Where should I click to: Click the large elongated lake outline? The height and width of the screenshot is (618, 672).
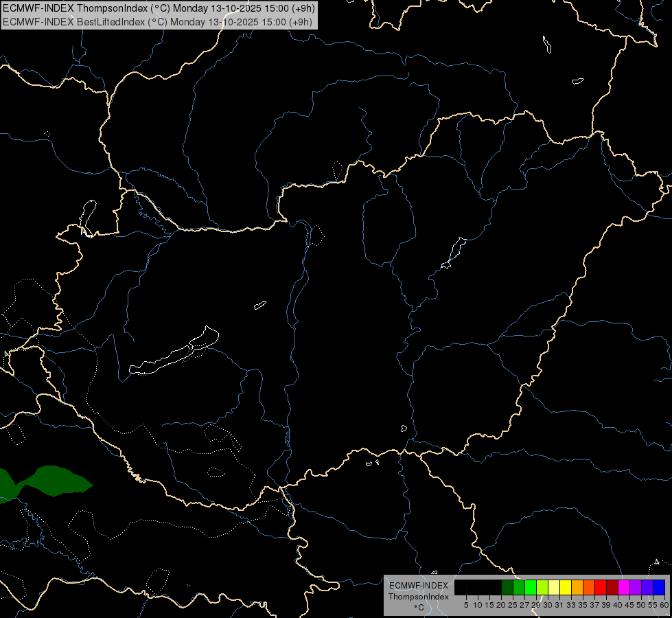pos(174,352)
